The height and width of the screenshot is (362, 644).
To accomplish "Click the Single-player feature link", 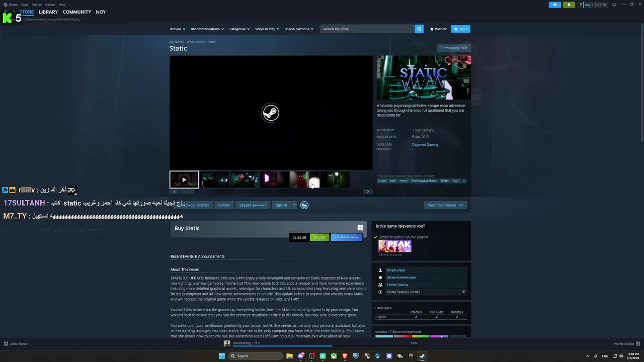I will click(x=396, y=270).
